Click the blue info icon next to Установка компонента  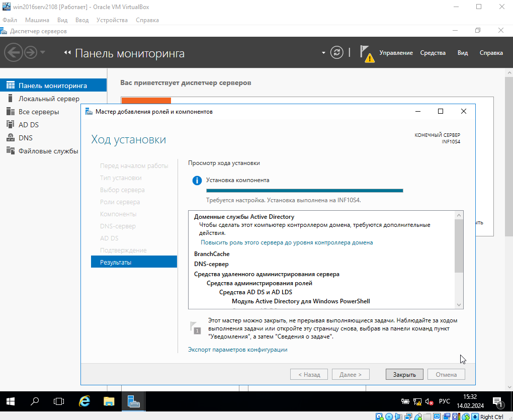tap(197, 180)
